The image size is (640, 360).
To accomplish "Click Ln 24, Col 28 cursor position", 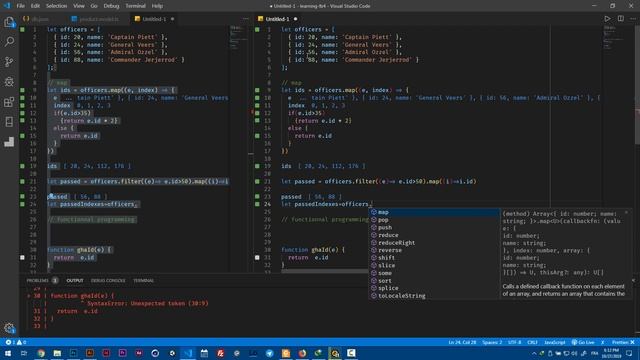I will click(x=462, y=342).
